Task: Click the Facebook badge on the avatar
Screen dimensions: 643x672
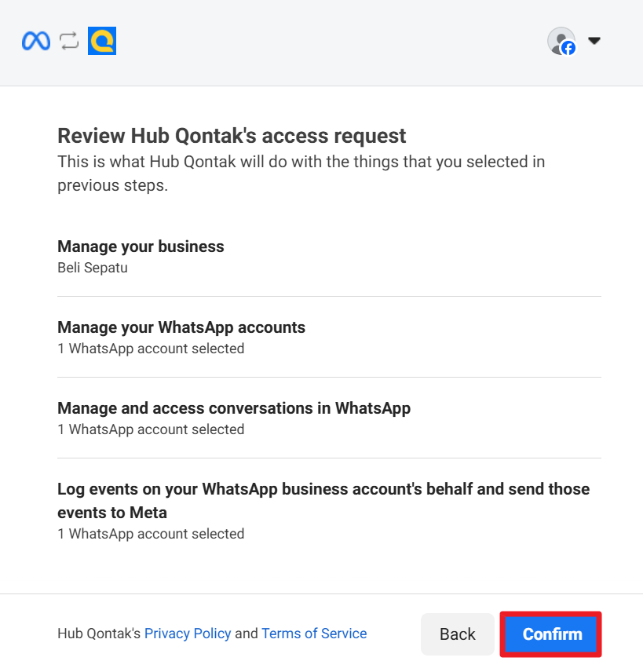Action: pyautogui.click(x=568, y=48)
